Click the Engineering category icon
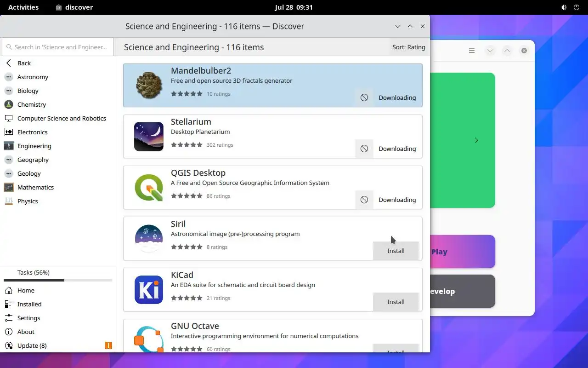This screenshot has height=368, width=588. 9,146
